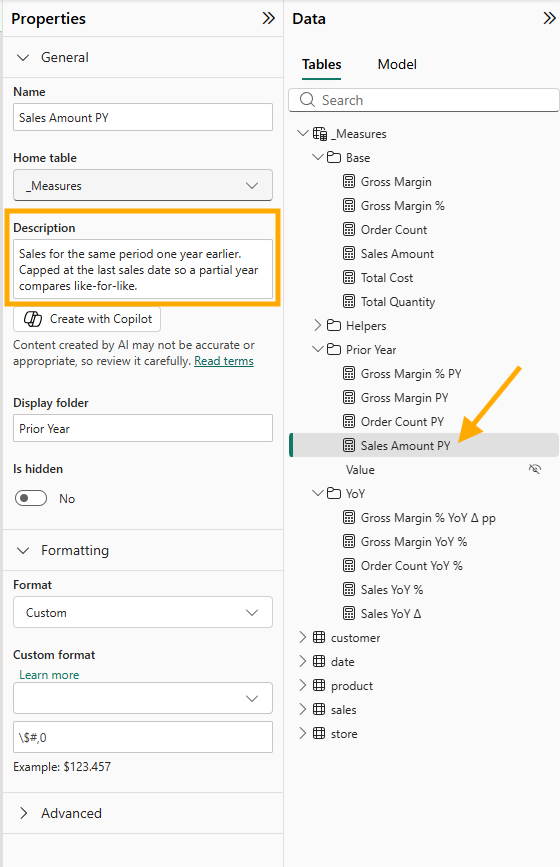Click hidden-eye icon on Value row
The image size is (560, 867).
coord(535,469)
